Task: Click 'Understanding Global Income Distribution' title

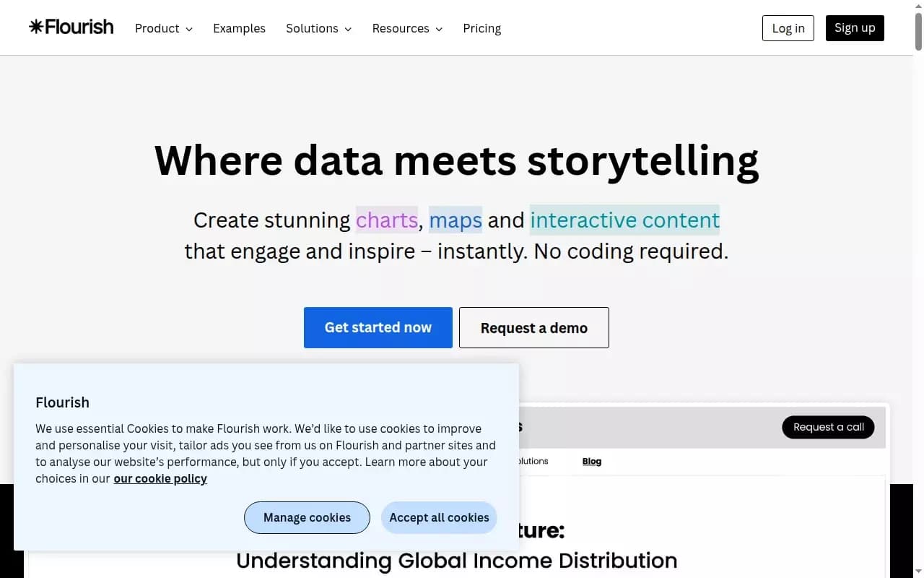Action: pos(457,561)
